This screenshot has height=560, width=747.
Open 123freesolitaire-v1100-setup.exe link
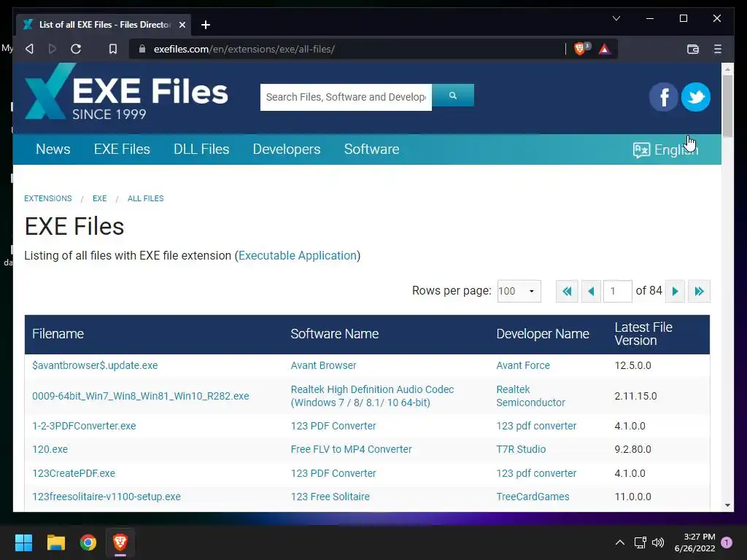point(107,497)
